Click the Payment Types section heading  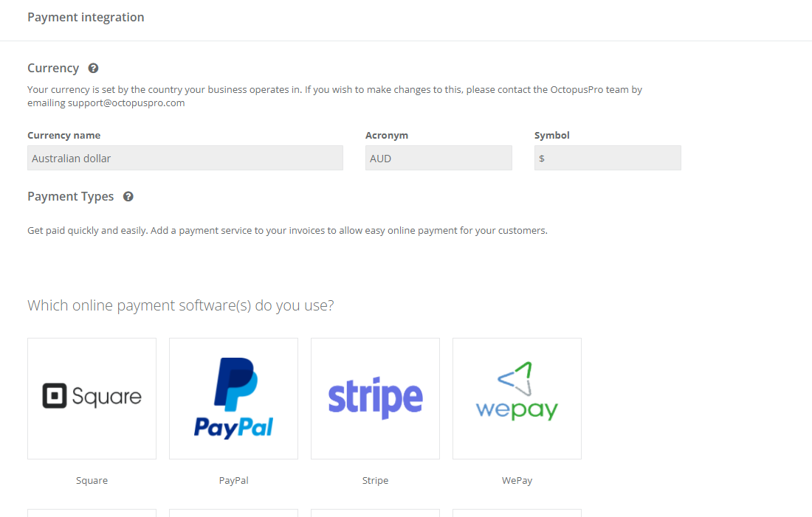tap(70, 197)
